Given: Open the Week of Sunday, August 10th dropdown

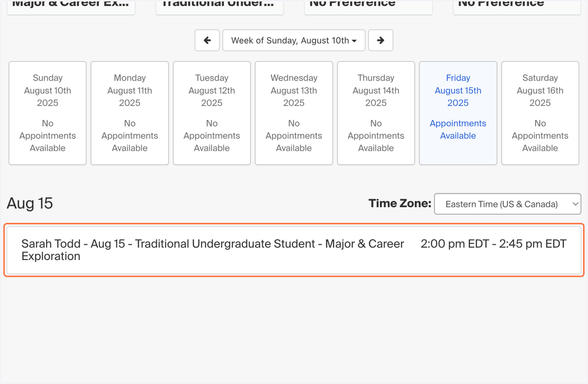Looking at the screenshot, I should pos(294,40).
